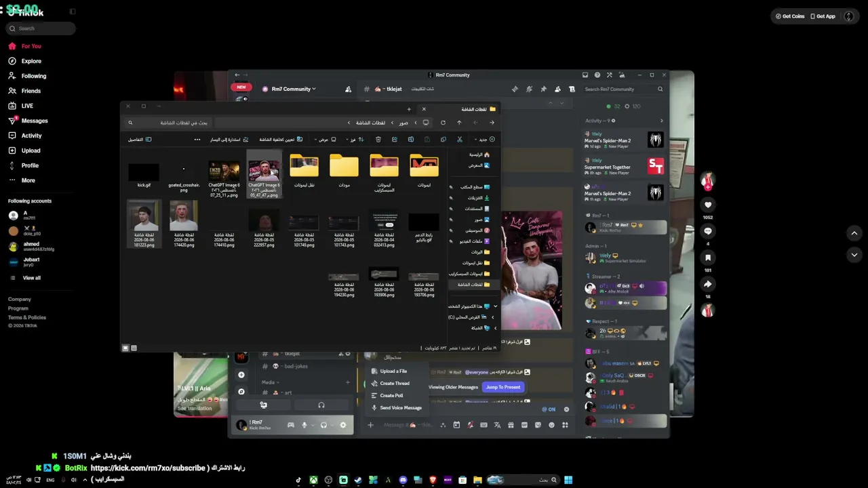Click the Delete trash icon in file explorer
The image size is (868, 488).
tap(378, 140)
